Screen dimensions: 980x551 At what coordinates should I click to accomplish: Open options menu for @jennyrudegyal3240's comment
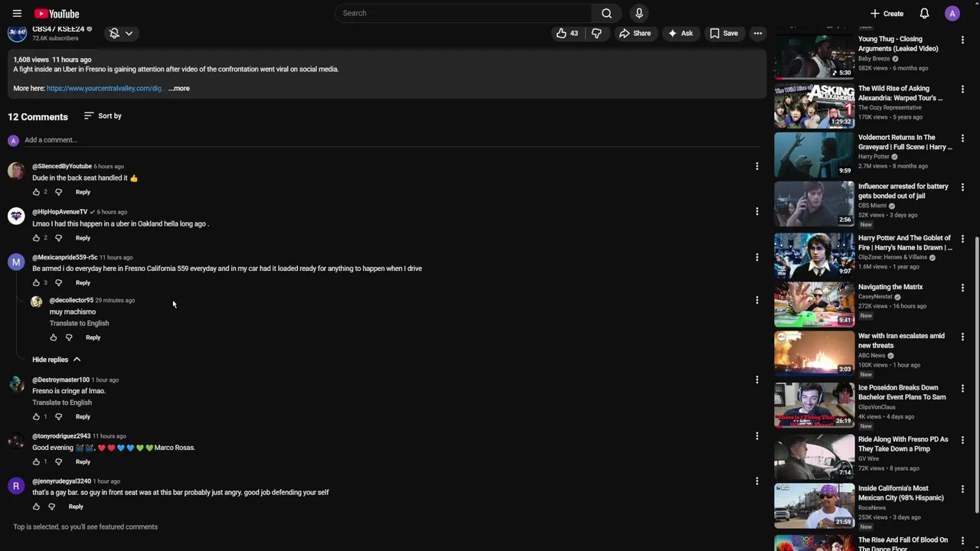tap(756, 481)
